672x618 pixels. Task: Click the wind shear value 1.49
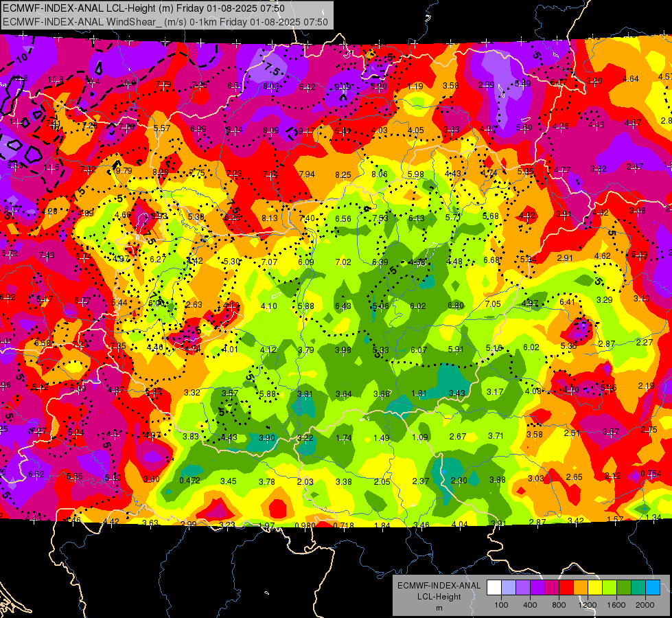[x=381, y=437]
